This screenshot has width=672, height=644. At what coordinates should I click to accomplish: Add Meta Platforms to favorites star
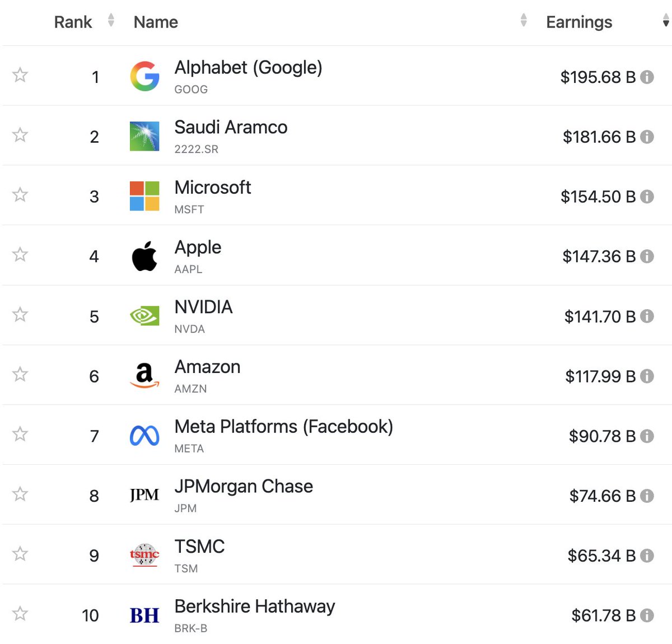point(20,434)
